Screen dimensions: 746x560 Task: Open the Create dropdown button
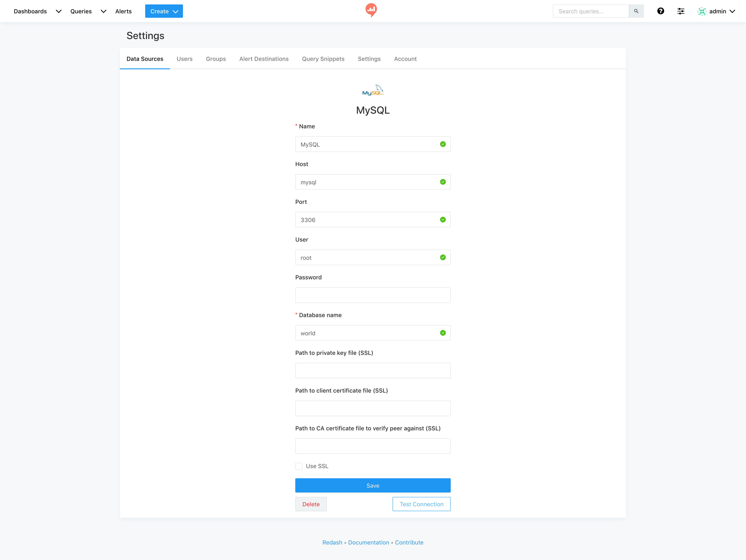pos(164,11)
